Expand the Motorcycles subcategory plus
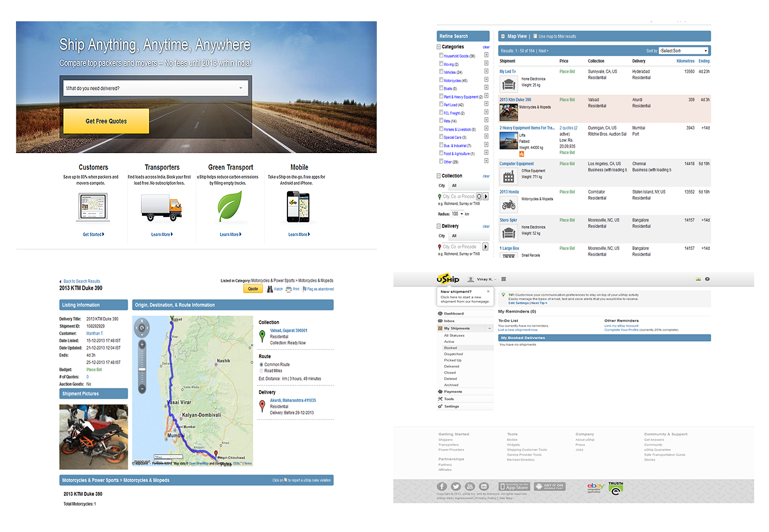The width and height of the screenshot is (769, 532). (x=486, y=80)
